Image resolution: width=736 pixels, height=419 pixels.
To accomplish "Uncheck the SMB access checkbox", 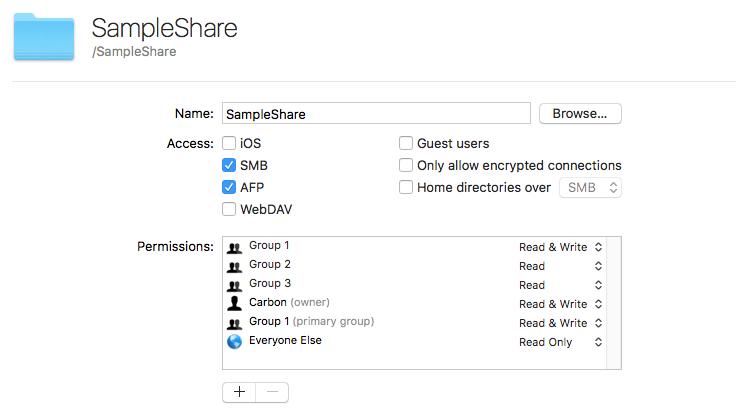I will pos(229,166).
